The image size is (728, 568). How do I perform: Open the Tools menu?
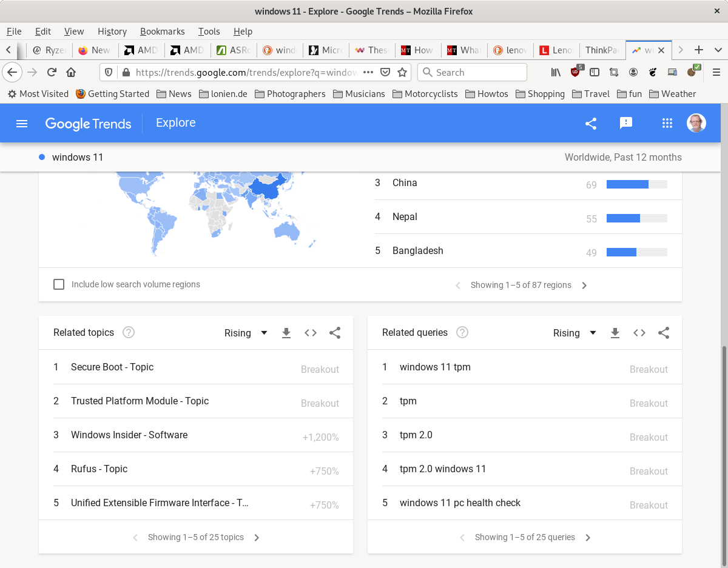click(209, 32)
